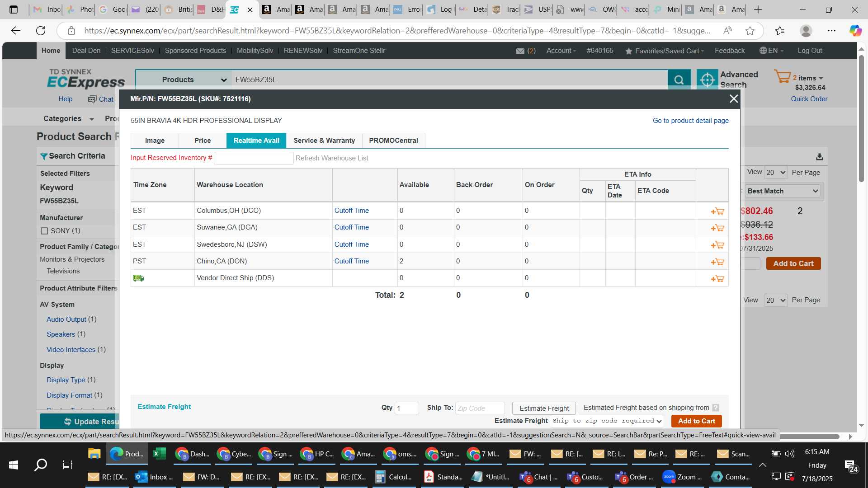Click Add to Cart in the dialog
868x488 pixels.
click(x=696, y=421)
